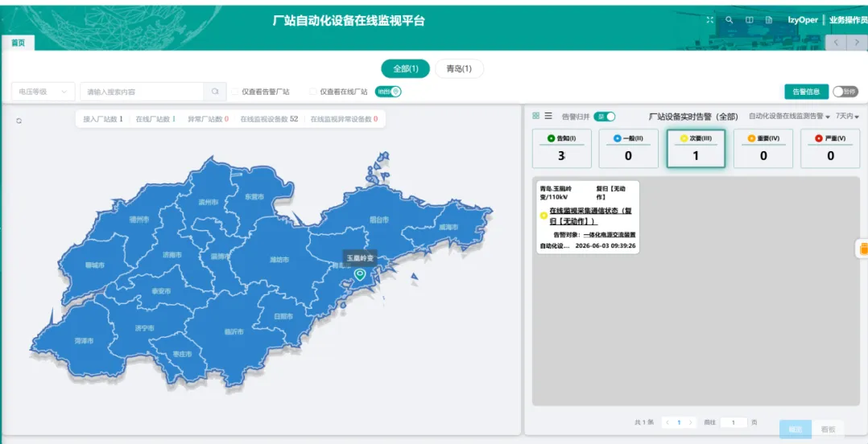Refresh the map with the reload icon
The width and height of the screenshot is (868, 444).
pos(19,121)
